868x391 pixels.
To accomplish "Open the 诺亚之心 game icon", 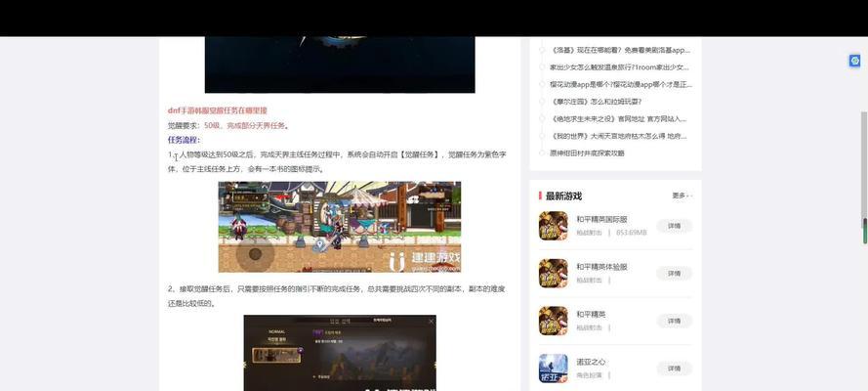I will (553, 369).
